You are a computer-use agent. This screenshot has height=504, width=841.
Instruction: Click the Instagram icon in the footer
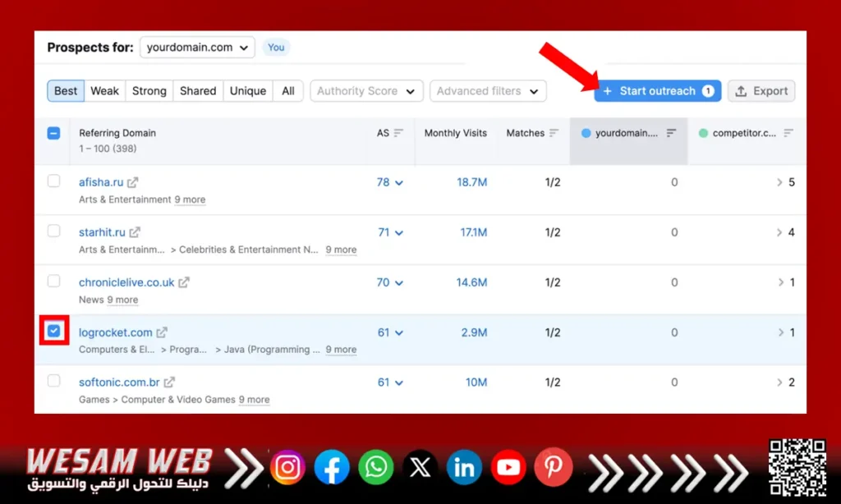287,468
